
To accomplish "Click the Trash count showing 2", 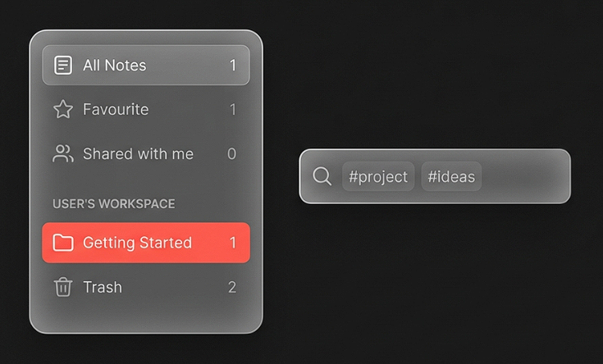I will [232, 287].
